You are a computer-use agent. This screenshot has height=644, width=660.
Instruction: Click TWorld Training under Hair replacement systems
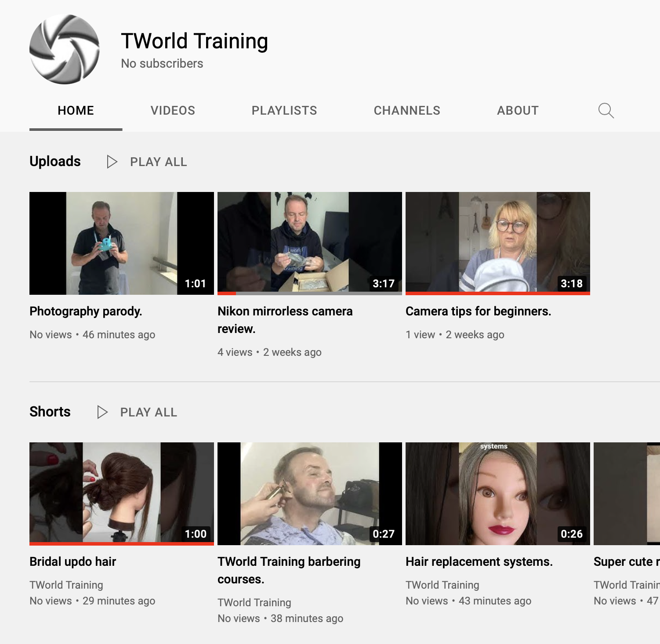point(442,585)
